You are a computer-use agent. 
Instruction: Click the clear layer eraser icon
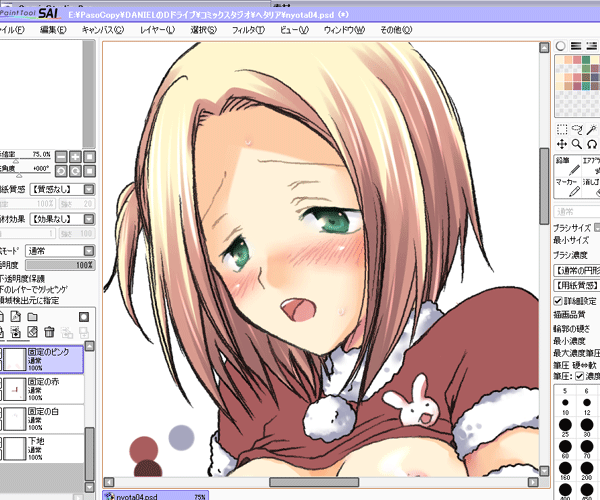[x=33, y=332]
